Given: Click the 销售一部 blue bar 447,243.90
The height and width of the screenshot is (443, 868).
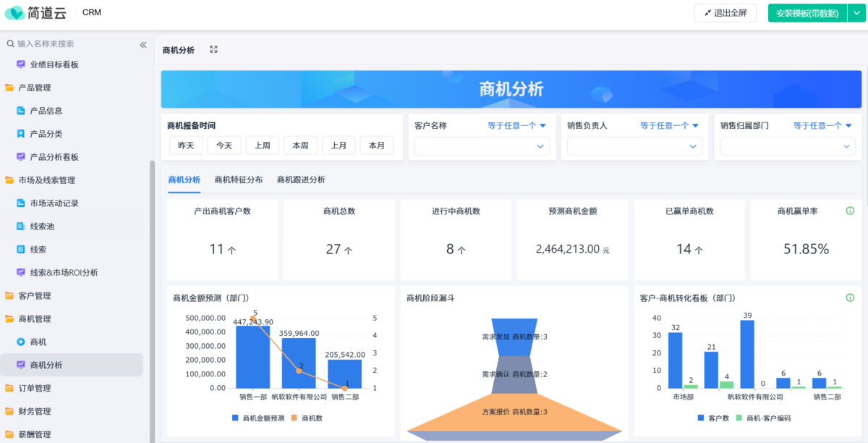Looking at the screenshot, I should pos(253,357).
